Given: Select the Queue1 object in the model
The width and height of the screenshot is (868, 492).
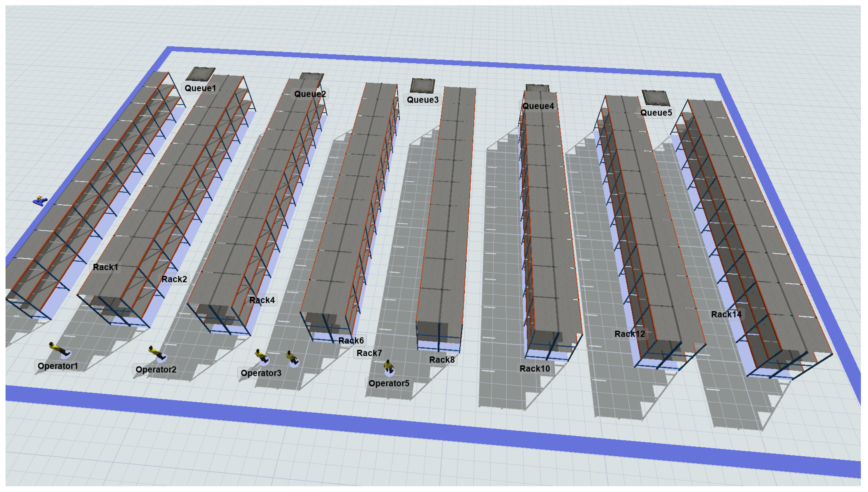Looking at the screenshot, I should tap(201, 74).
